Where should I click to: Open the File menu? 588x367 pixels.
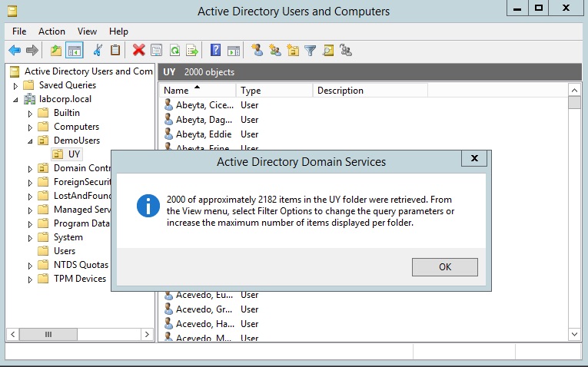pyautogui.click(x=19, y=31)
